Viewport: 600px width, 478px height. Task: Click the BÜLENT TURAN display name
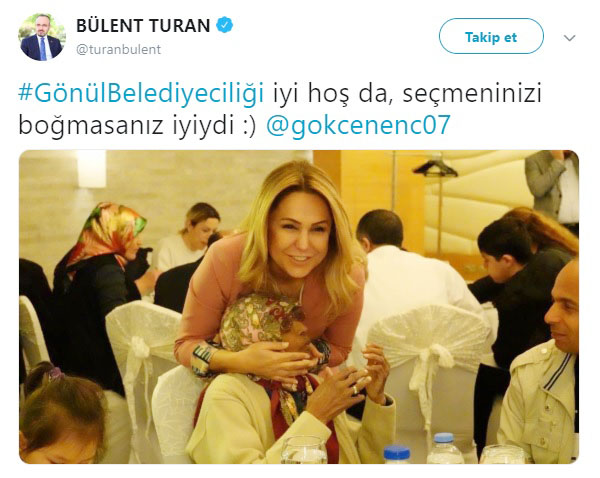(x=143, y=26)
